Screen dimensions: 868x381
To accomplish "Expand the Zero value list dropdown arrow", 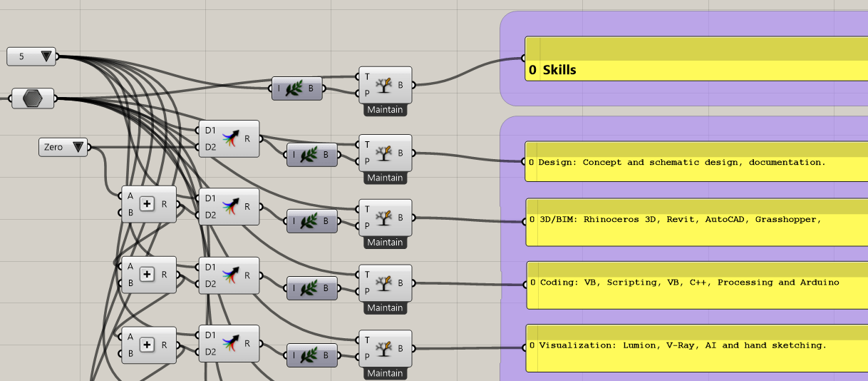I will coord(78,148).
